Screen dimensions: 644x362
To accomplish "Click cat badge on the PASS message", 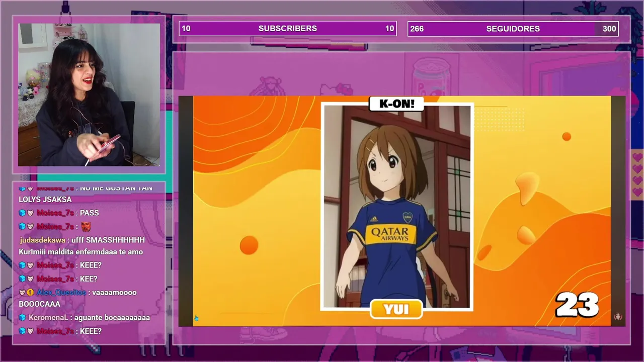I will 30,213.
